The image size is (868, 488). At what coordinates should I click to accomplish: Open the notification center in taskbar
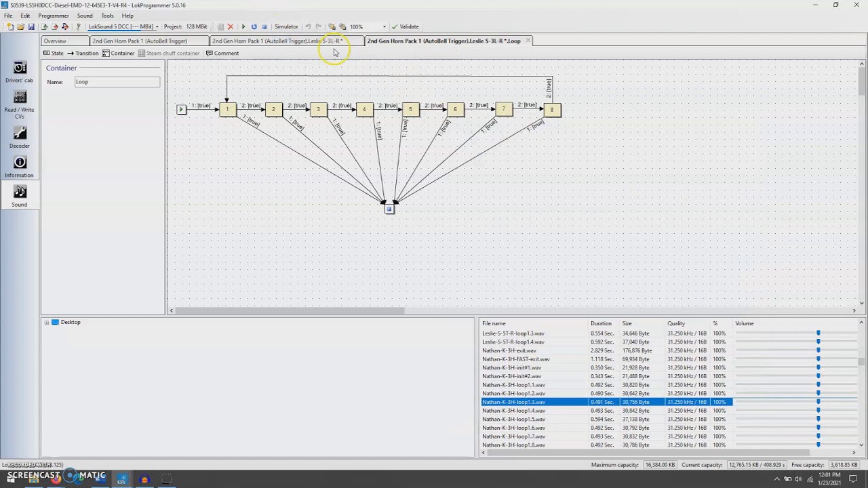[x=853, y=479]
